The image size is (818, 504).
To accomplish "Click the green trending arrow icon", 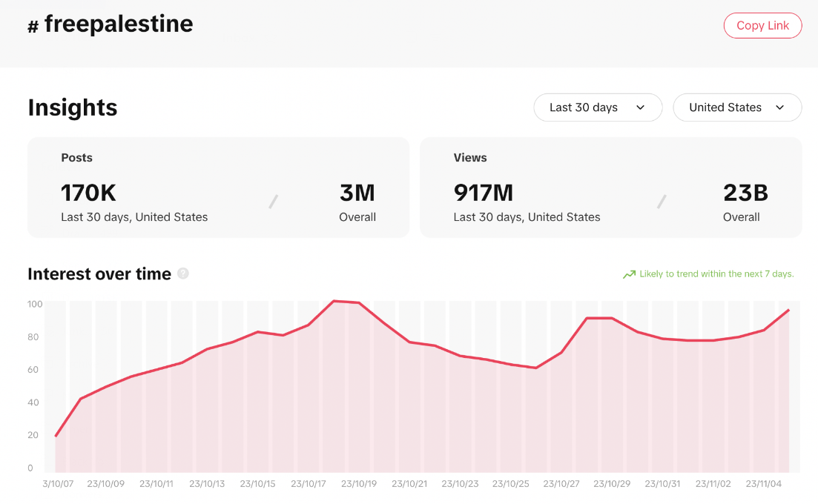I will [x=629, y=274].
